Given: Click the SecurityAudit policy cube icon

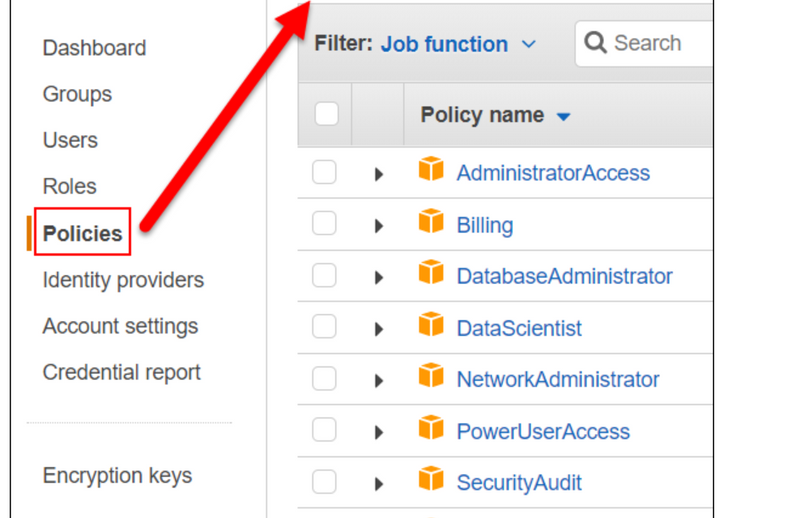Looking at the screenshot, I should coord(431,481).
